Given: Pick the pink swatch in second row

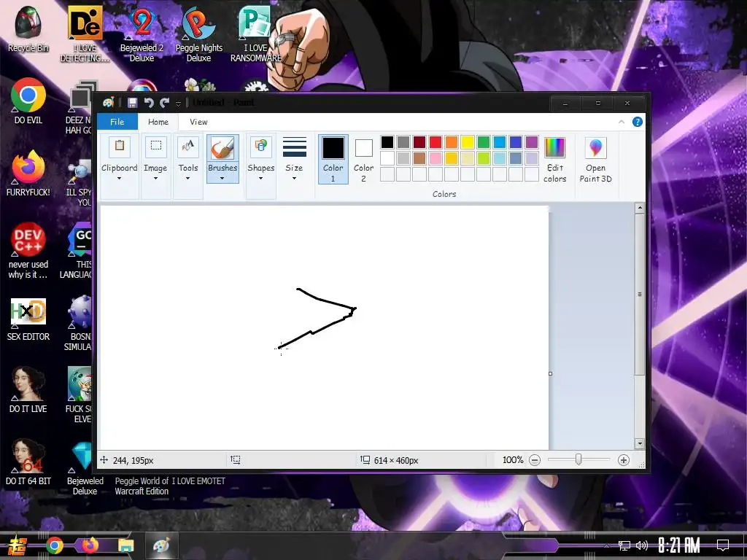Looking at the screenshot, I should click(436, 157).
